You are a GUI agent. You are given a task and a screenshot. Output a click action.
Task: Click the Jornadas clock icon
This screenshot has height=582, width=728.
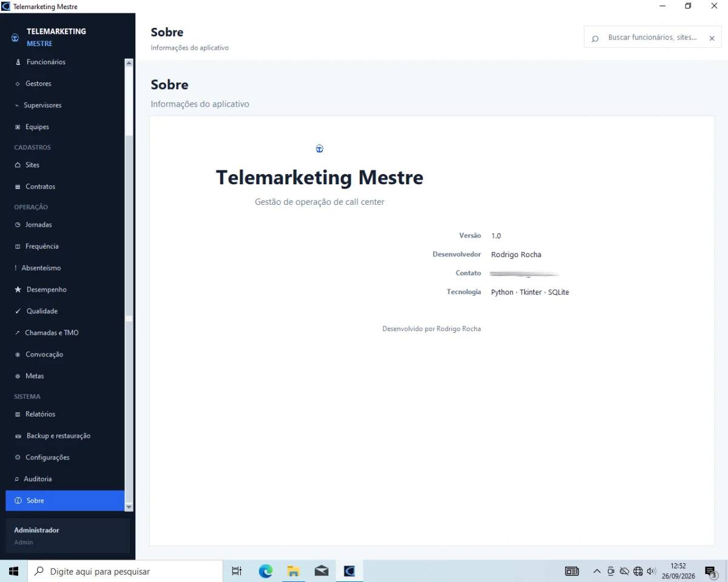click(x=18, y=225)
